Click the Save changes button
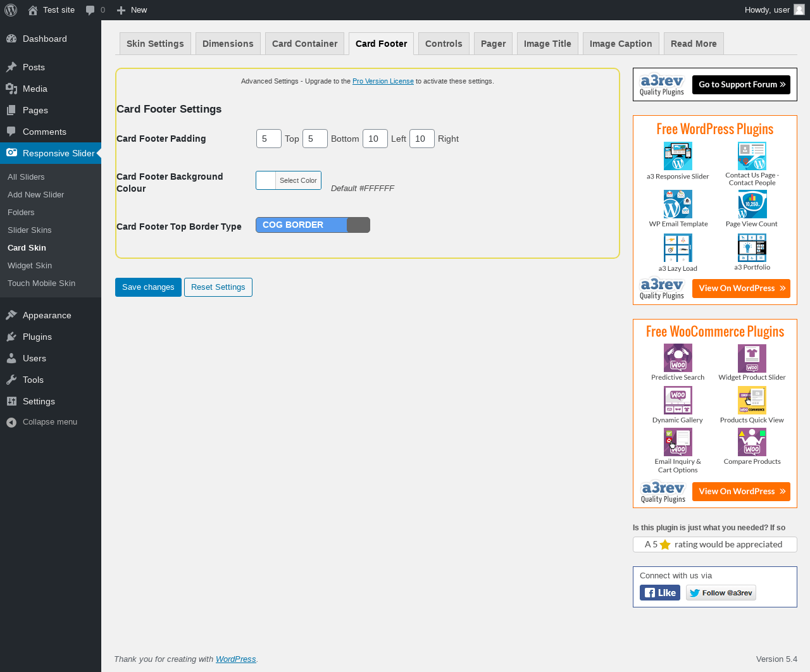810x672 pixels. click(x=148, y=287)
